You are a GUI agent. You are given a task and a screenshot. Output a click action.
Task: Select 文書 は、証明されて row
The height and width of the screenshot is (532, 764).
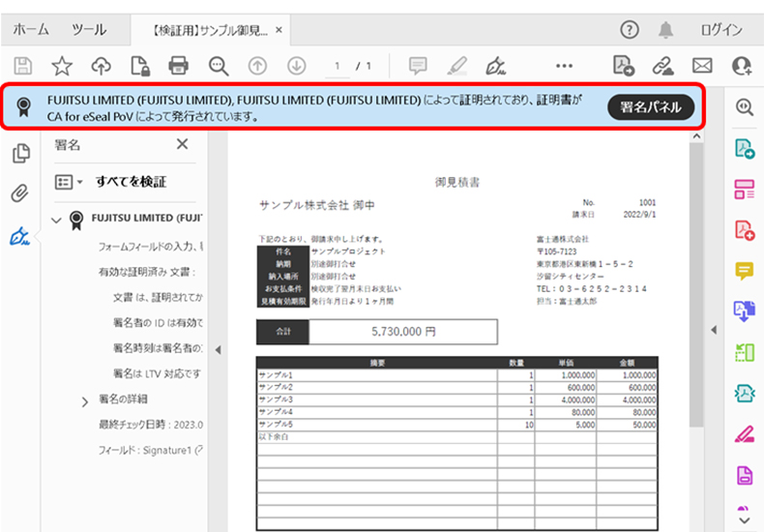[158, 297]
